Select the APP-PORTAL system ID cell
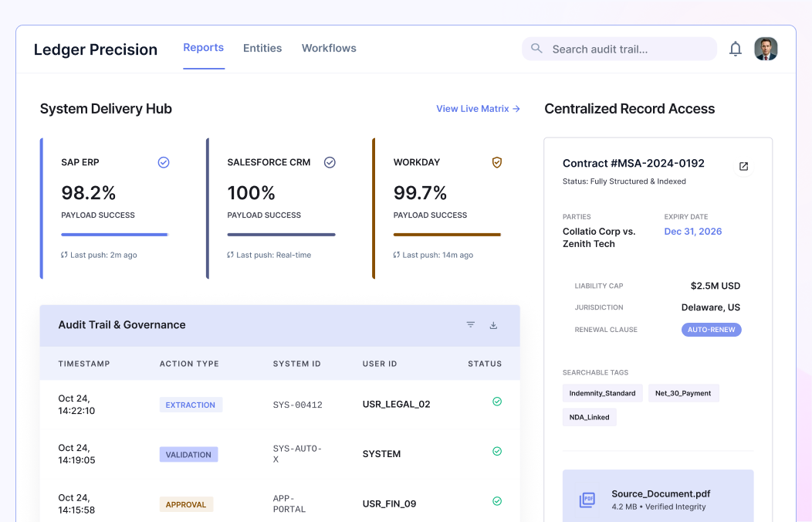Viewport: 812px width, 522px height. tap(289, 504)
